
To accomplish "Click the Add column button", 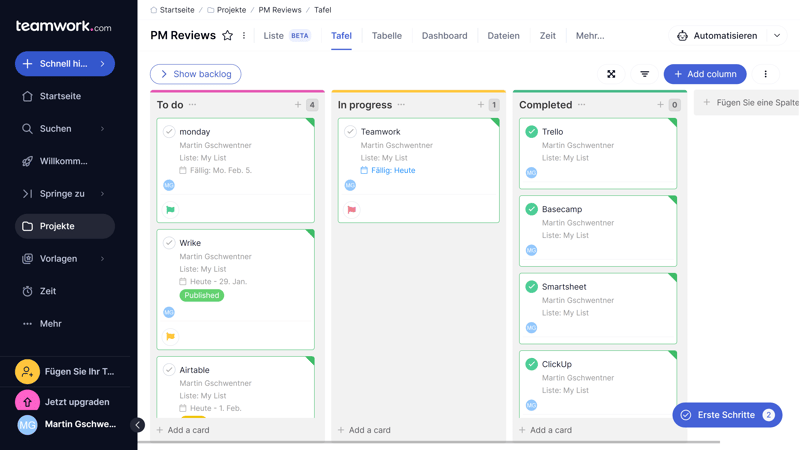I will [x=705, y=74].
